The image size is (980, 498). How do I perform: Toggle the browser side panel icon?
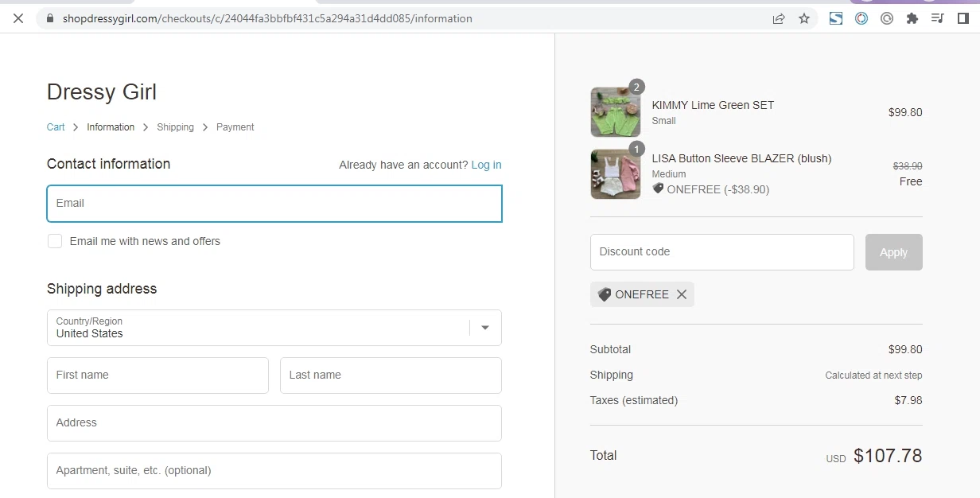[x=963, y=18]
